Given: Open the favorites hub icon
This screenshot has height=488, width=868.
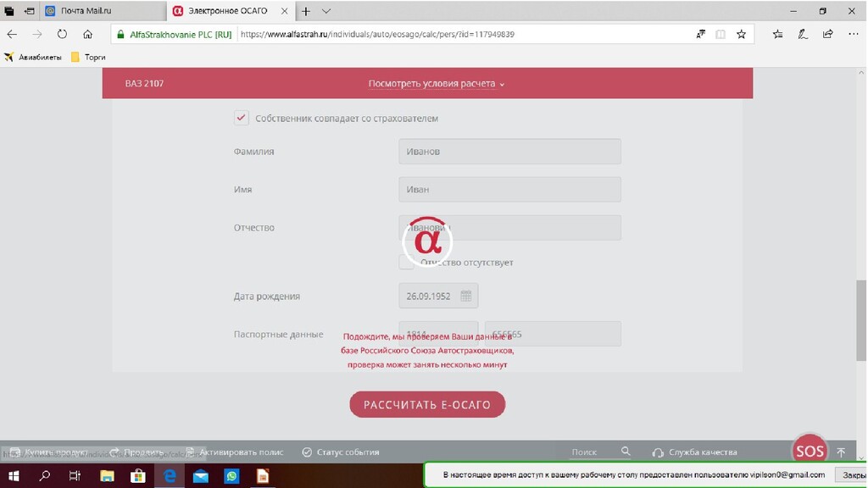Looking at the screenshot, I should click(x=778, y=34).
